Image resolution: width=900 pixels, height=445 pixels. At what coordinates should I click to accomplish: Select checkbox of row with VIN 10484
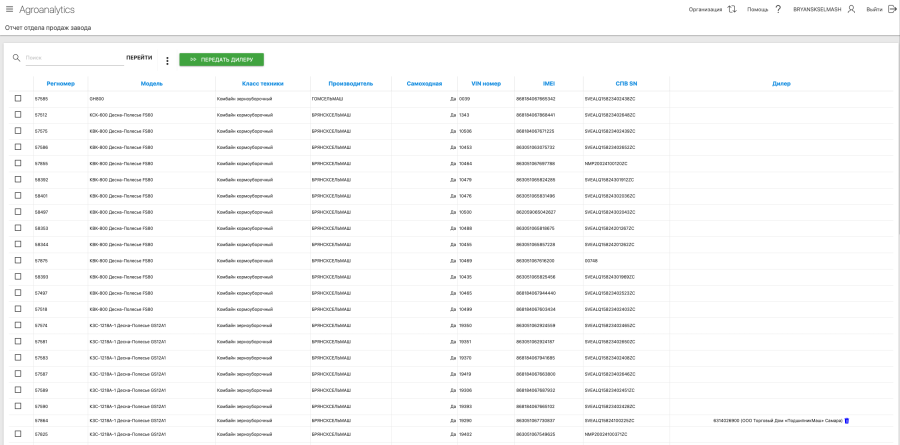[x=18, y=163]
